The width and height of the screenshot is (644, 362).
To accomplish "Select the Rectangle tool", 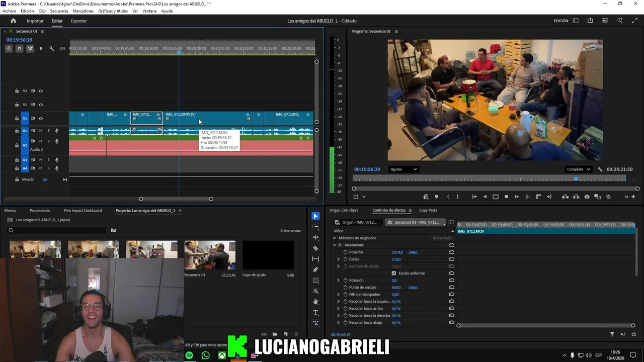I will pos(315,281).
